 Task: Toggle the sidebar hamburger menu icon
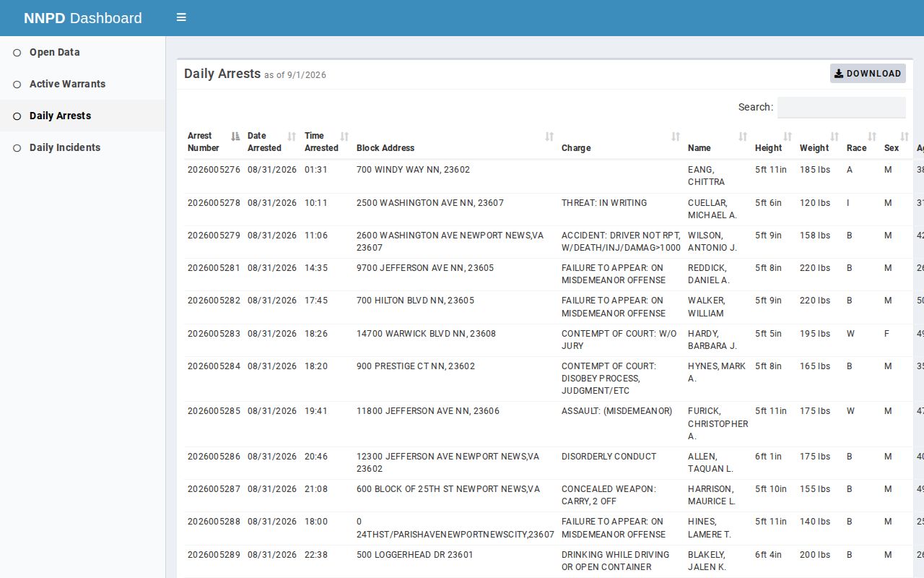point(181,17)
